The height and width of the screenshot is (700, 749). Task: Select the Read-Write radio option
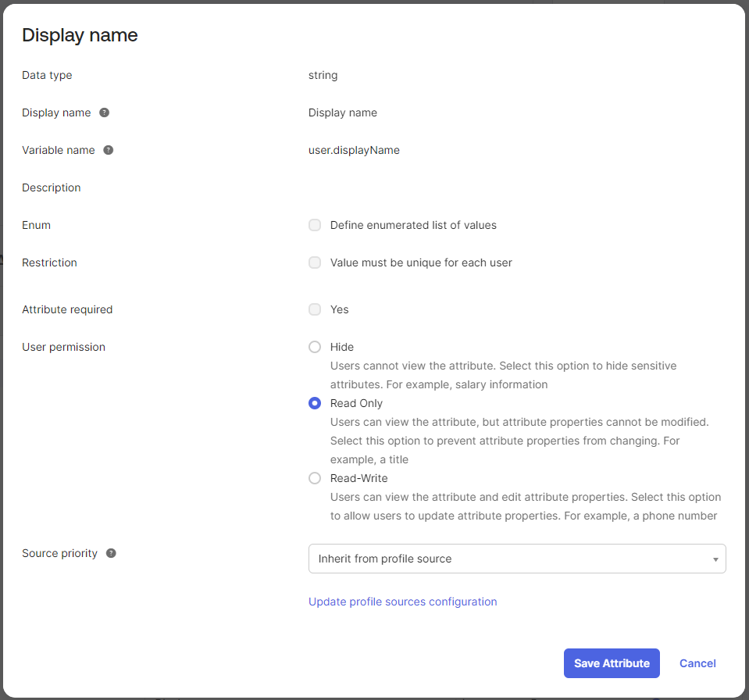315,478
